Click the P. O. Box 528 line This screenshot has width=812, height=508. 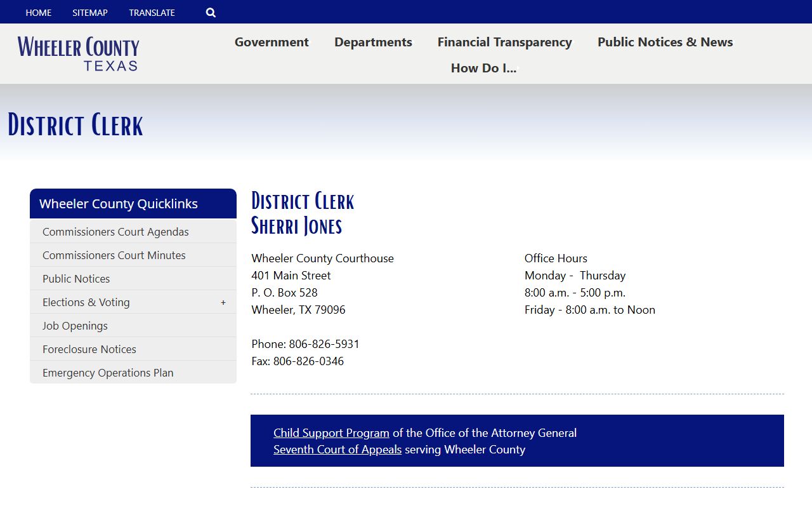(x=284, y=293)
